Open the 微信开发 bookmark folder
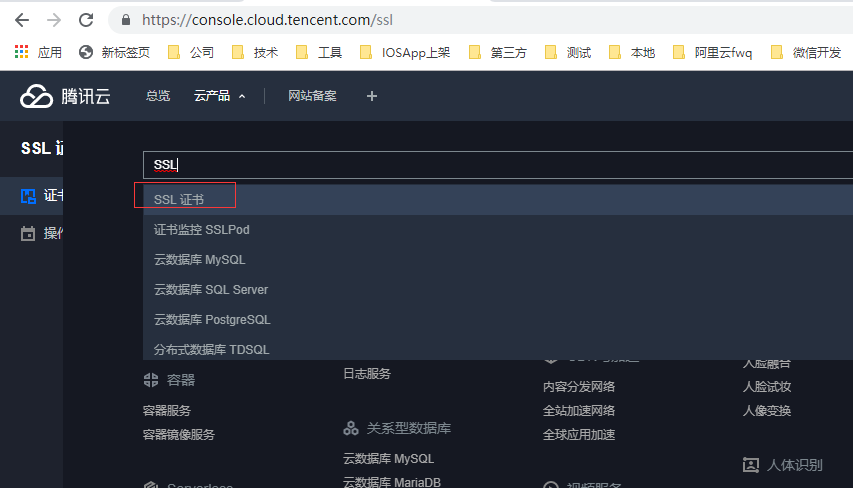The height and width of the screenshot is (488, 853). [806, 52]
